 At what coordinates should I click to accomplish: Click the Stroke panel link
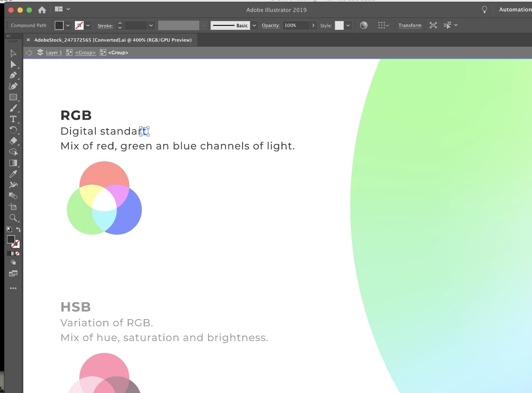(105, 26)
